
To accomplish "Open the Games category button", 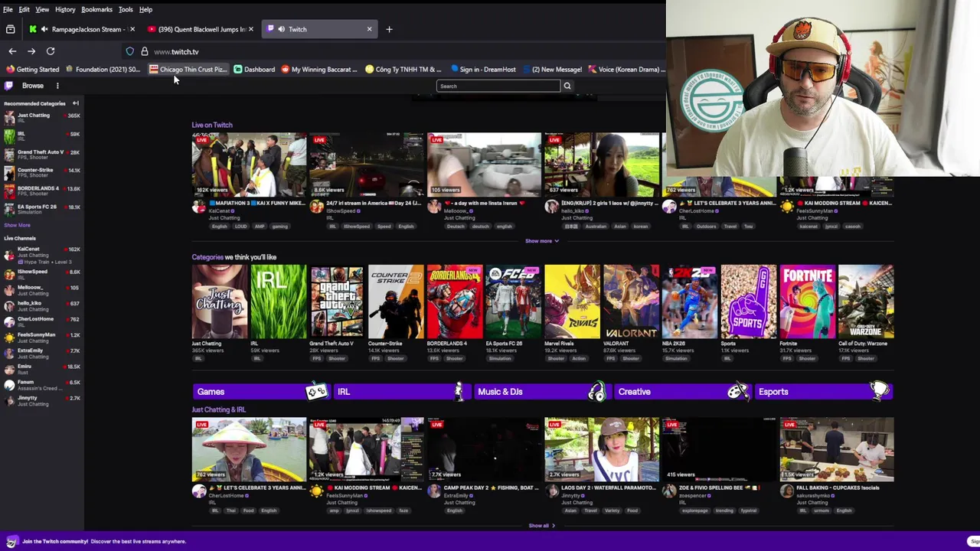I will coord(260,392).
